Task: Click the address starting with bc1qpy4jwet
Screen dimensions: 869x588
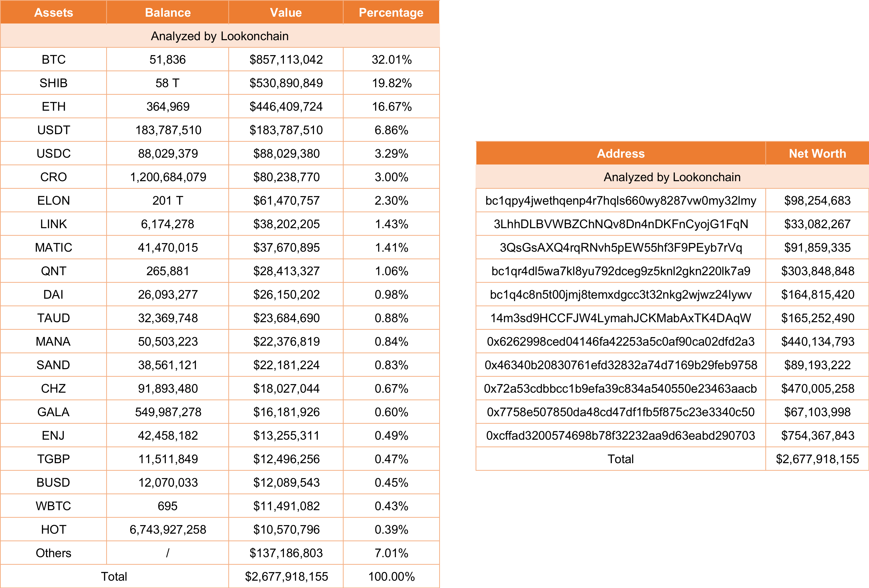Action: 620,201
